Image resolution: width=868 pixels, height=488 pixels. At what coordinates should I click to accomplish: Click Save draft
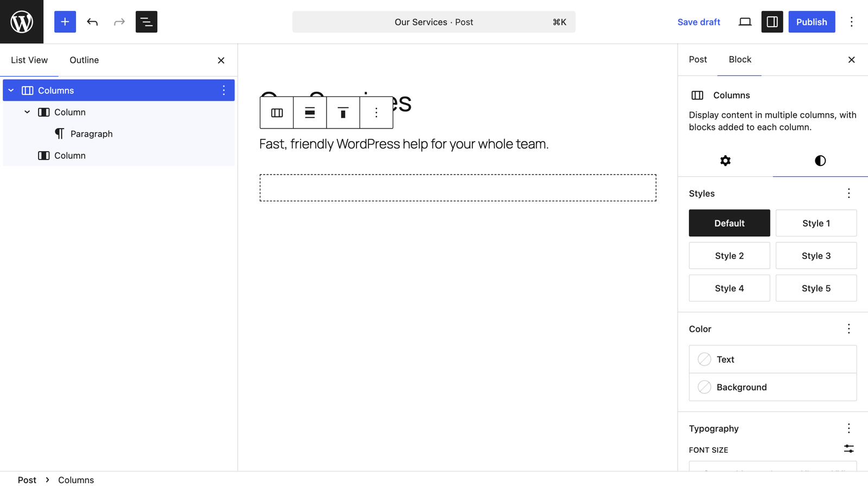[699, 22]
